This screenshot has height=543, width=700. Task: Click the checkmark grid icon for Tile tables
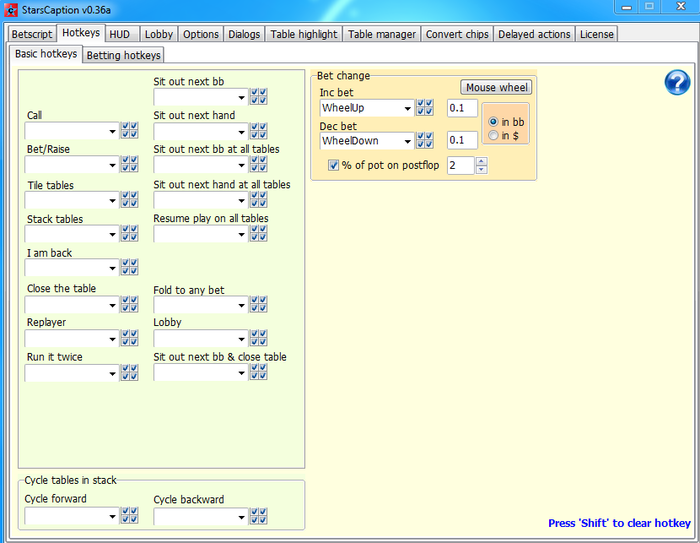(x=129, y=199)
